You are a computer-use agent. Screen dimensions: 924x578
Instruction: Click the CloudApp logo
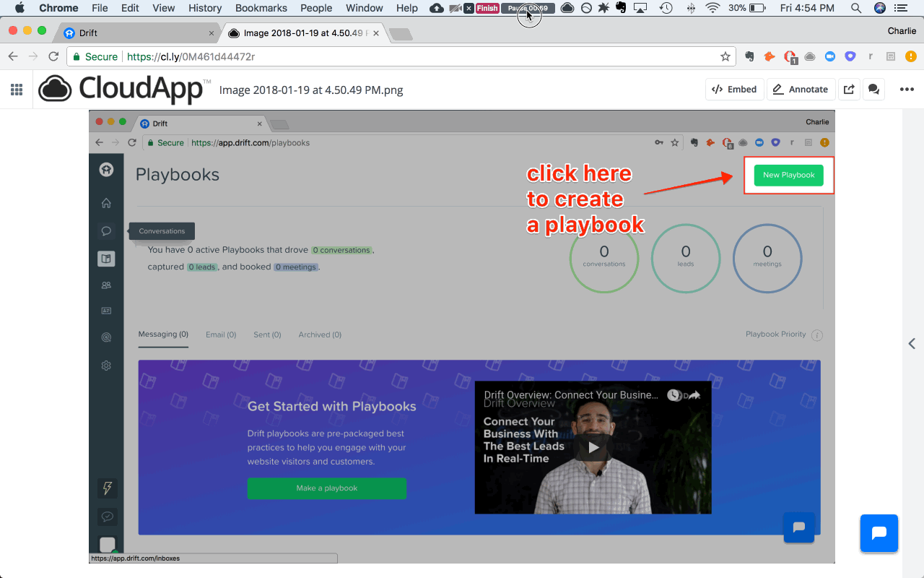[125, 89]
